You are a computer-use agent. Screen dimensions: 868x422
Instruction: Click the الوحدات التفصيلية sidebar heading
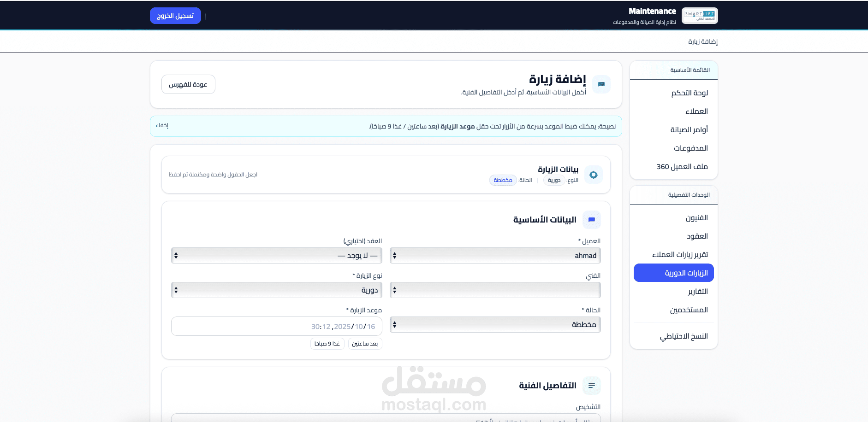pyautogui.click(x=689, y=195)
